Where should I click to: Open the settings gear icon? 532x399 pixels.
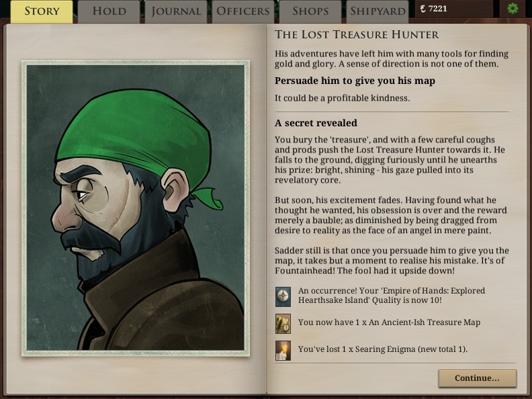point(513,9)
